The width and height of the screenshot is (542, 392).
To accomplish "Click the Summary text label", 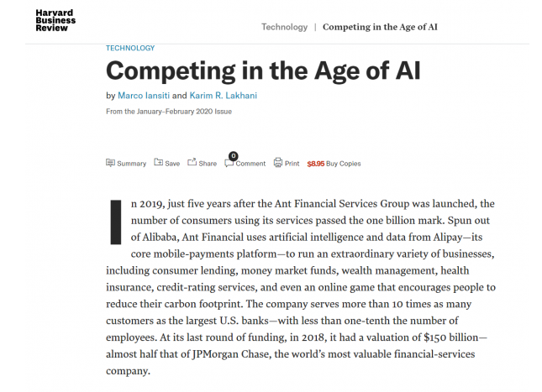I will (x=132, y=164).
